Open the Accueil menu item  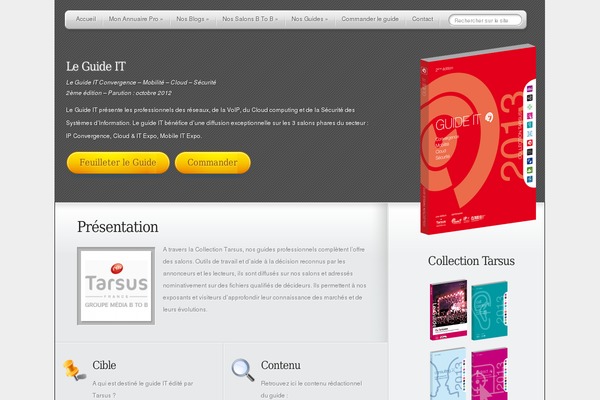pos(86,19)
